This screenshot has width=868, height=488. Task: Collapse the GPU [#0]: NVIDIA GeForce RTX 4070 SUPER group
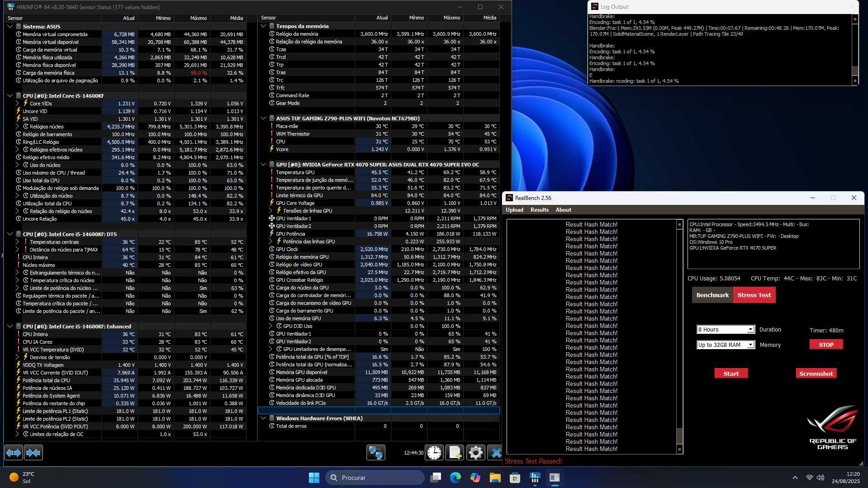(263, 165)
